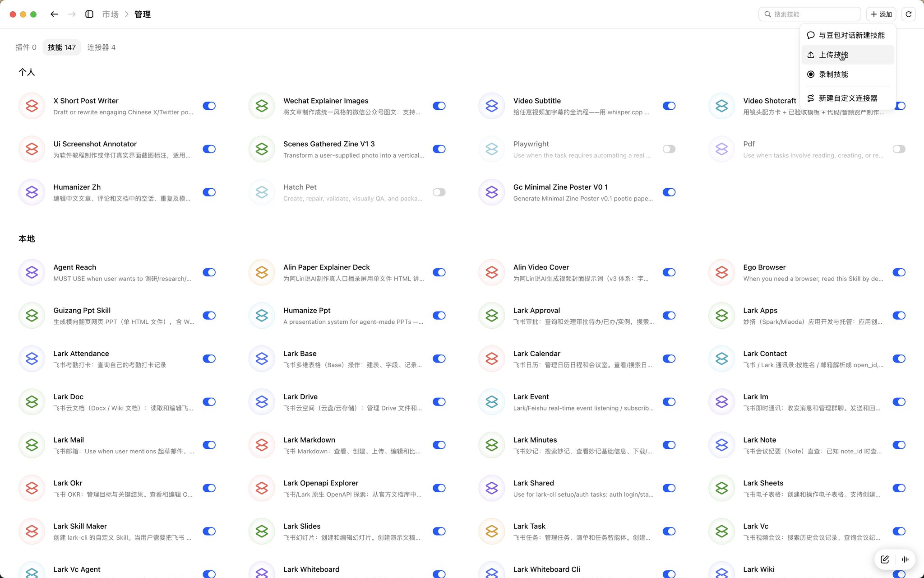Open the Alin Paper Explainer Deck icon
924x578 pixels.
pos(262,272)
